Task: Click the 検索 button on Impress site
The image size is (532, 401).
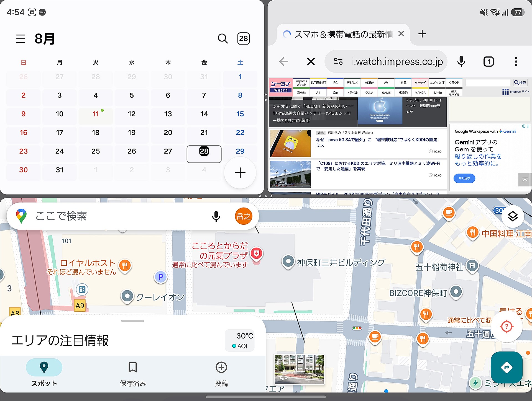Action: [520, 82]
